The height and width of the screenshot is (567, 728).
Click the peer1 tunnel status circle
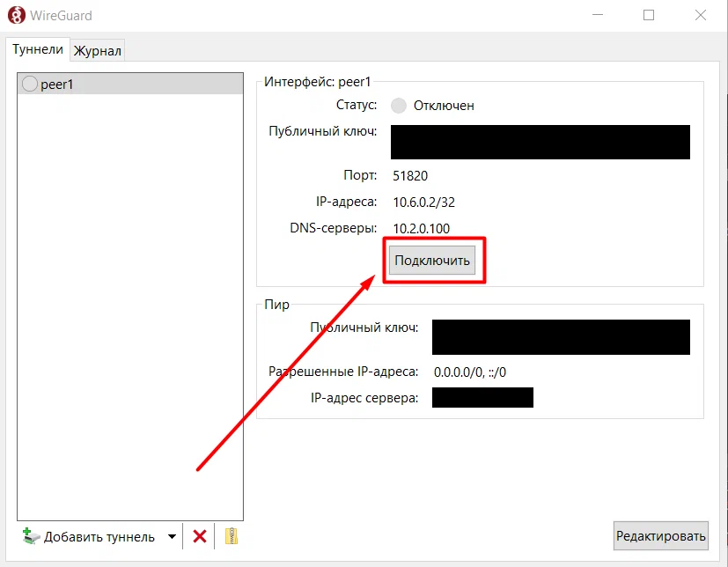(x=30, y=84)
